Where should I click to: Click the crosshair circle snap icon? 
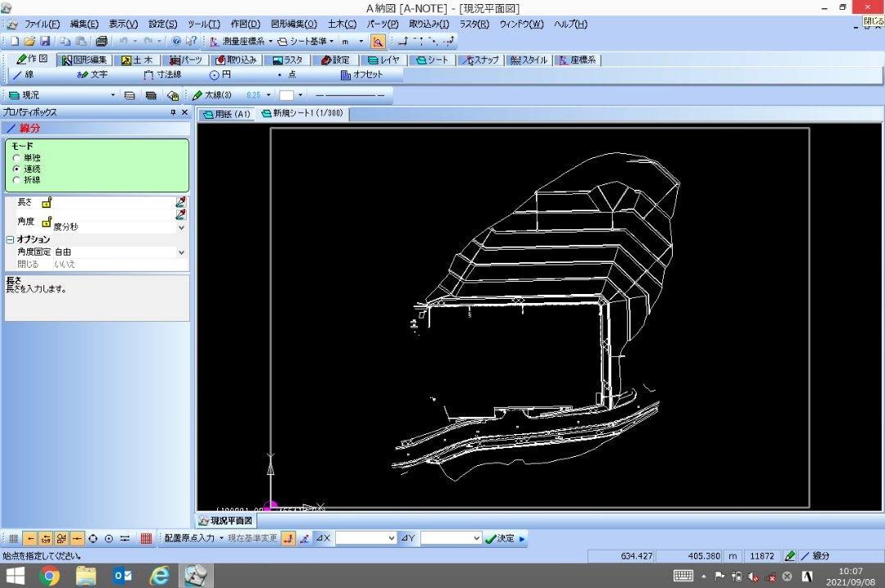[x=93, y=538]
